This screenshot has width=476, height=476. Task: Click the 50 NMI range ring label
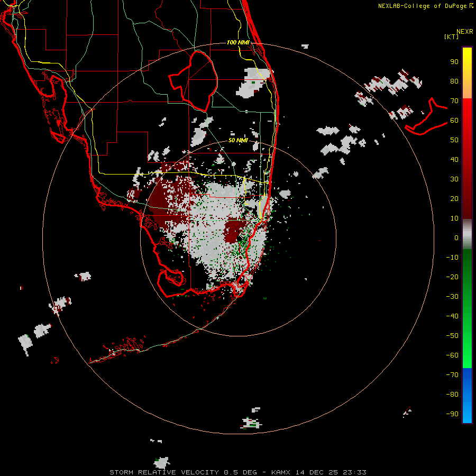(238, 140)
